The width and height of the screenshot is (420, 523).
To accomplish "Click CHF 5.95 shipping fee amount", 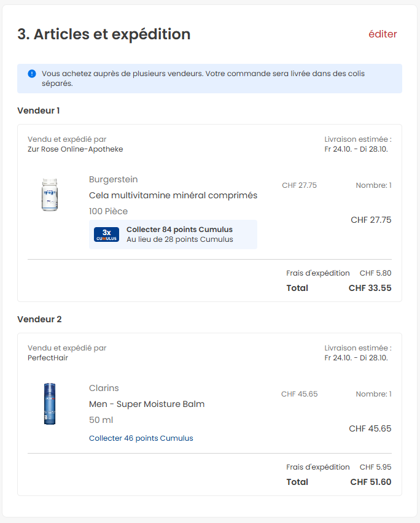I will click(375, 467).
